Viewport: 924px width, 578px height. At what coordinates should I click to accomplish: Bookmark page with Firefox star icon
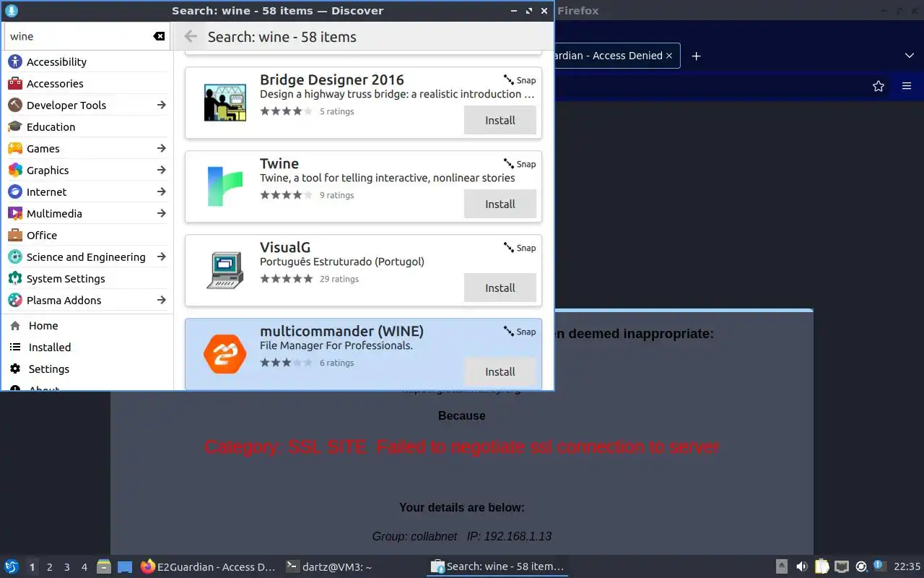879,86
